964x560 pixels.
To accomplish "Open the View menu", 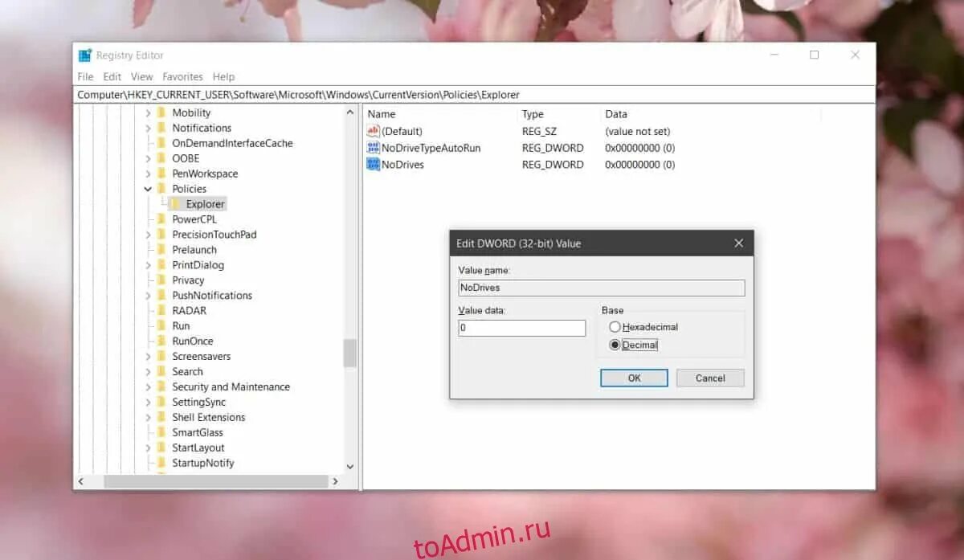I will [x=141, y=76].
